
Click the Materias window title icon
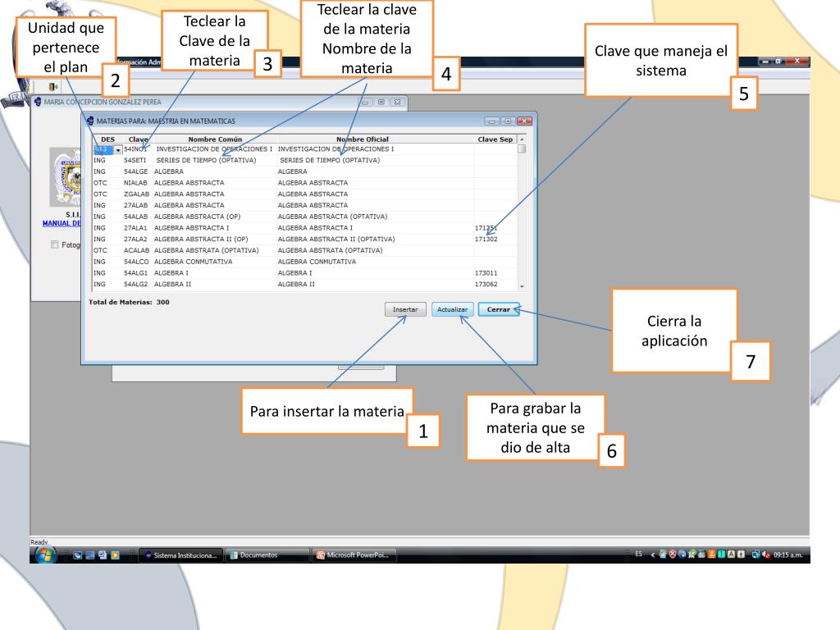[90, 121]
